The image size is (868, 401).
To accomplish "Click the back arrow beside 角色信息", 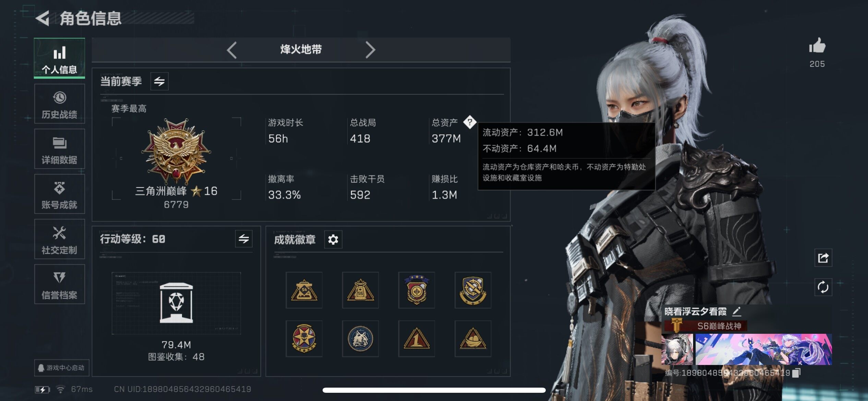I will 43,18.
